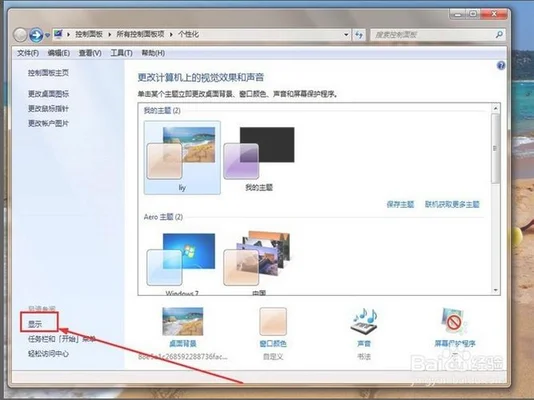Screen dimensions: 534x400
Task: Open 窗口颜色 window color swatch
Action: (273, 322)
